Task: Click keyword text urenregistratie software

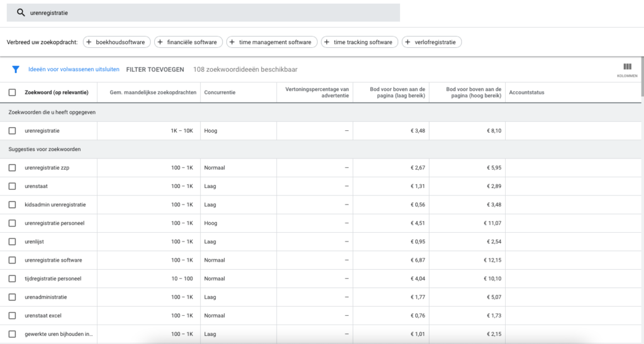Action: (x=53, y=260)
